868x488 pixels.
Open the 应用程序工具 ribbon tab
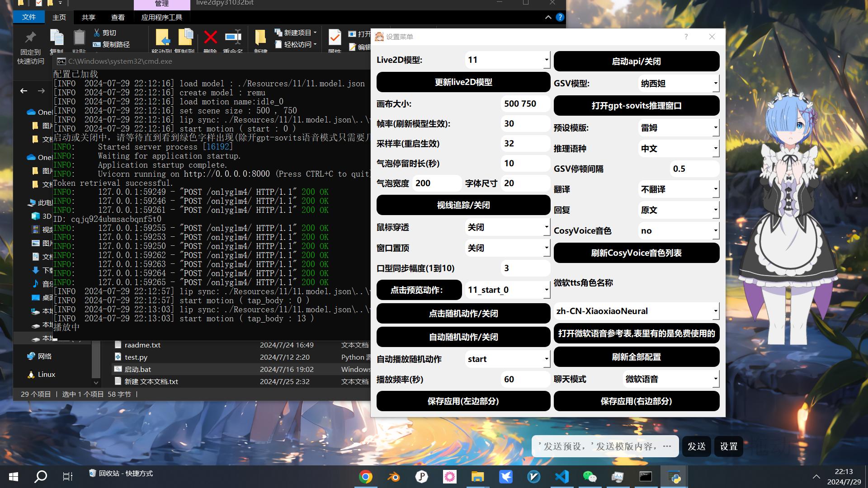click(x=161, y=17)
